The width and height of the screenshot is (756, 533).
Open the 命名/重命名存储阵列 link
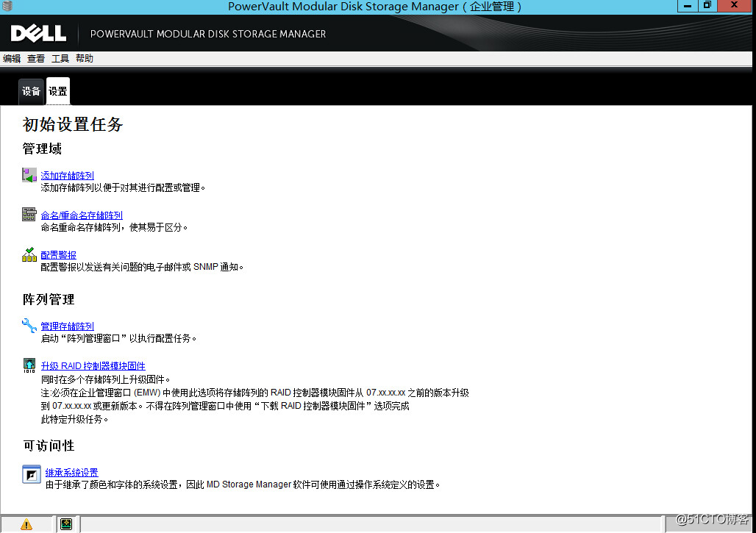82,215
